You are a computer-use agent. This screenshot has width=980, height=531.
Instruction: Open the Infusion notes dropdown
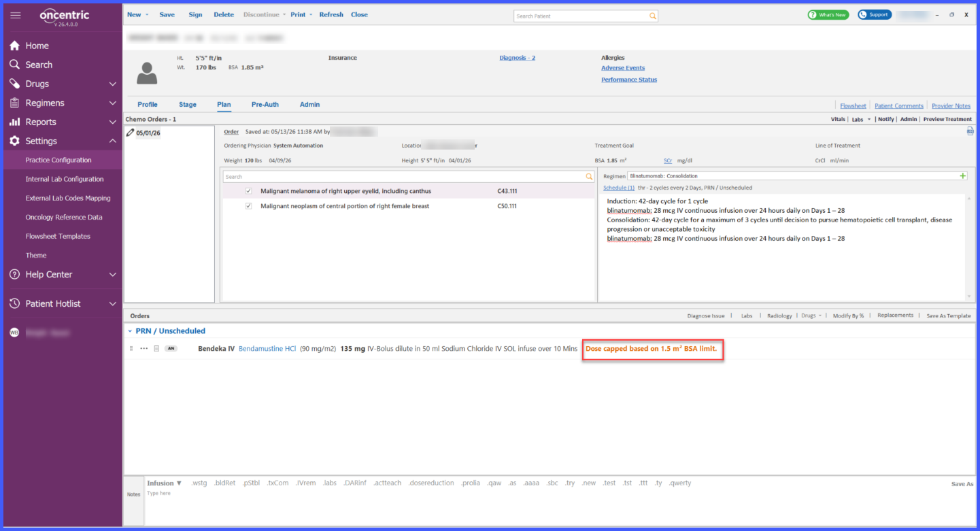click(x=165, y=483)
